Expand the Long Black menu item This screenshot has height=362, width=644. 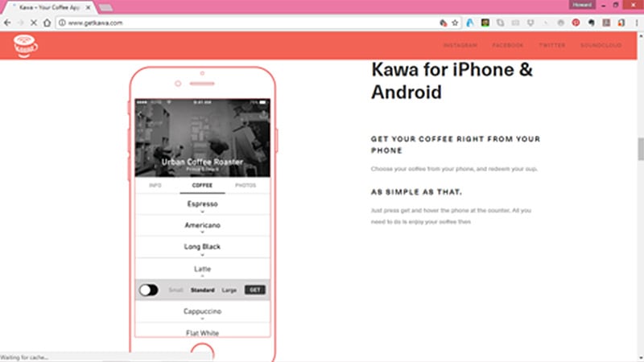(x=203, y=247)
